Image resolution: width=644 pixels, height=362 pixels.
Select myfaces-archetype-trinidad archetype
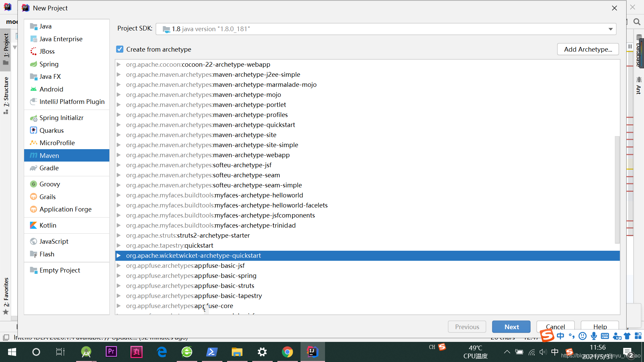click(x=367, y=225)
